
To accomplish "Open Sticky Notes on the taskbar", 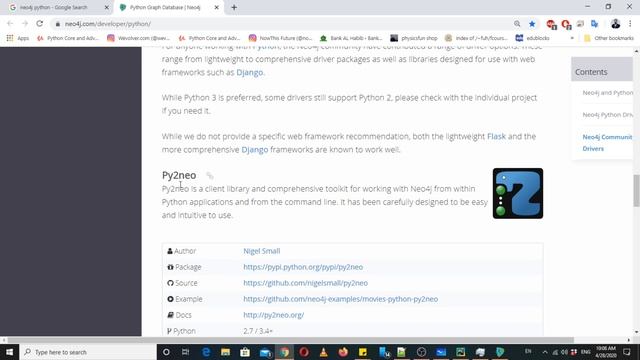I will click(x=362, y=352).
